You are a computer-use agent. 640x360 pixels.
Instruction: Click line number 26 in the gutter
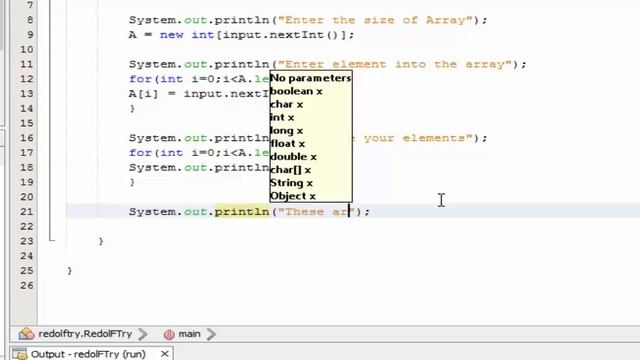coord(27,285)
